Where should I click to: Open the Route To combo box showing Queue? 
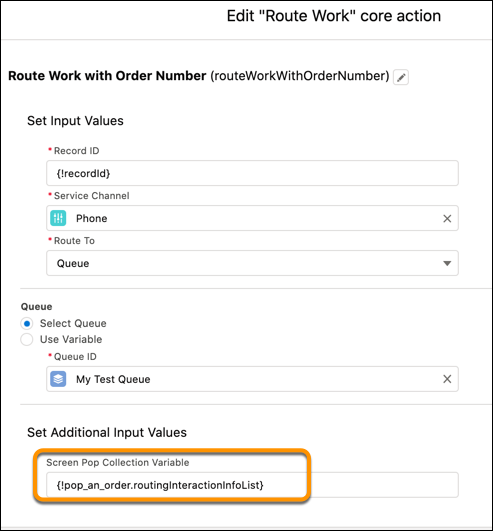tap(252, 263)
